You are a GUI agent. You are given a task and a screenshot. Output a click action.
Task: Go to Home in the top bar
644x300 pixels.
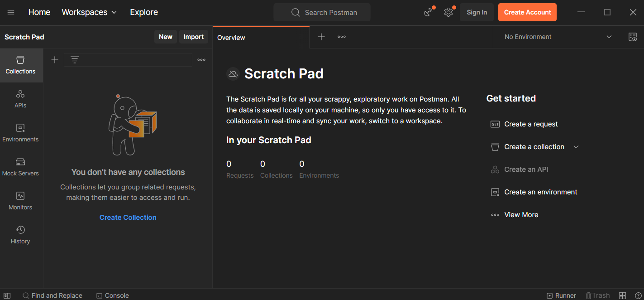39,12
